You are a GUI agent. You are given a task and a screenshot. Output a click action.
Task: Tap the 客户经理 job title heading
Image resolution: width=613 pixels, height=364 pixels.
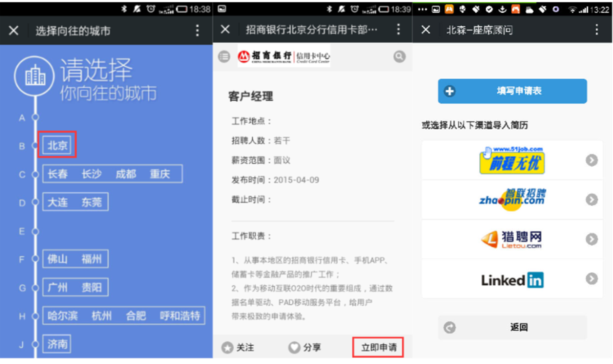coord(251,96)
